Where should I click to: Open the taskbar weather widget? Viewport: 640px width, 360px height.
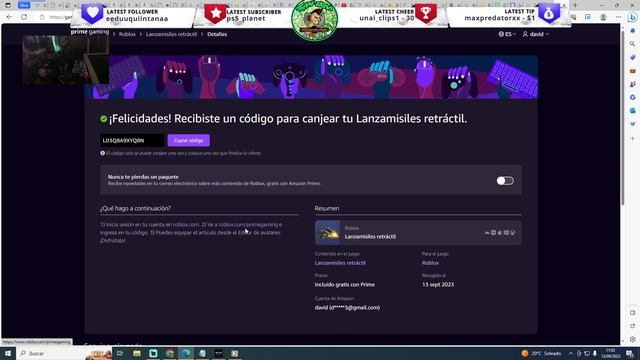tap(541, 353)
